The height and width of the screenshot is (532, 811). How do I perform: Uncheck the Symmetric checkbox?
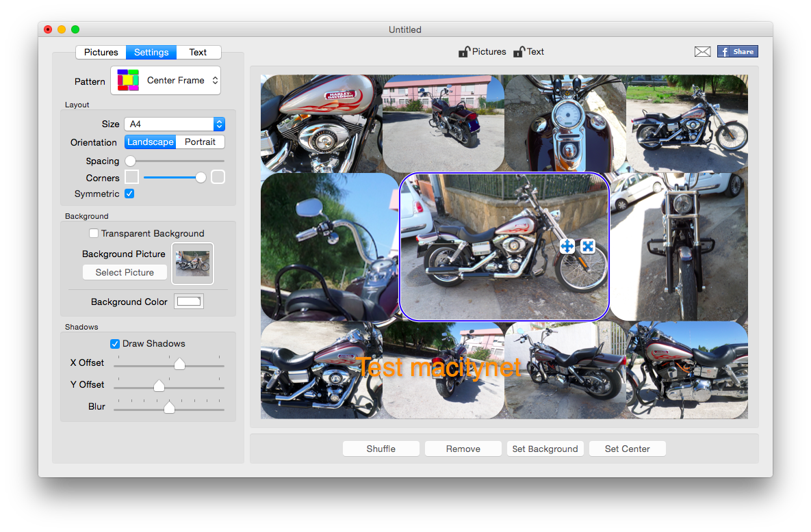[129, 194]
